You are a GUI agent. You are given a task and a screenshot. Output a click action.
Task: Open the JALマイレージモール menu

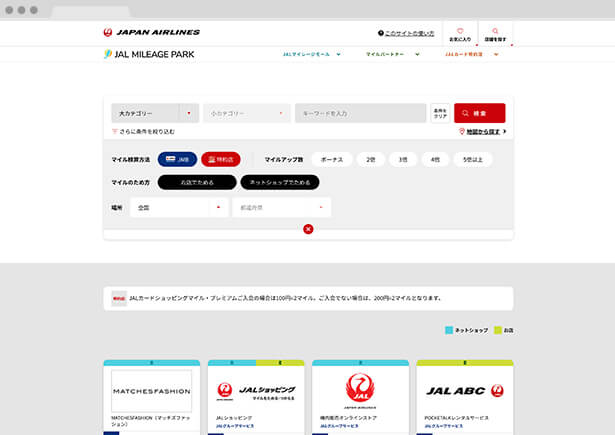[312, 54]
